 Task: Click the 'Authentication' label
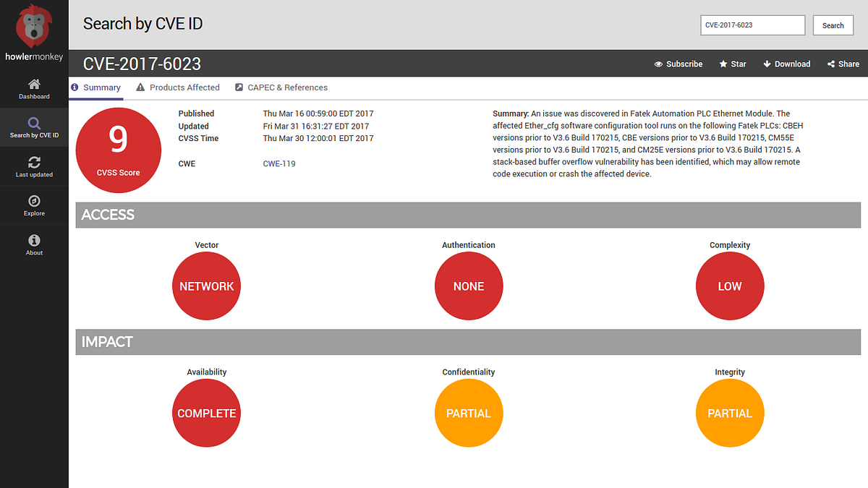(x=469, y=245)
